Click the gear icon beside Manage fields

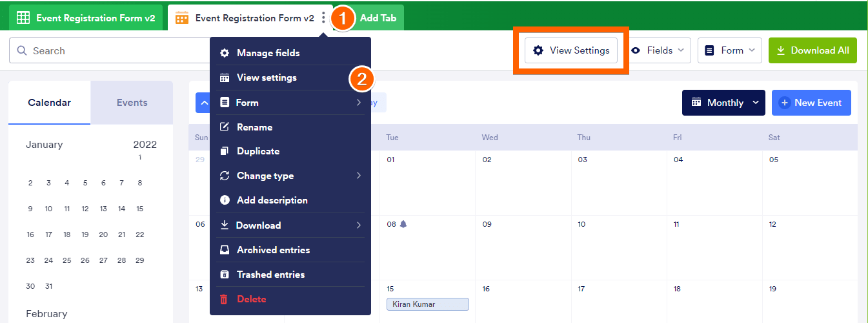[225, 53]
